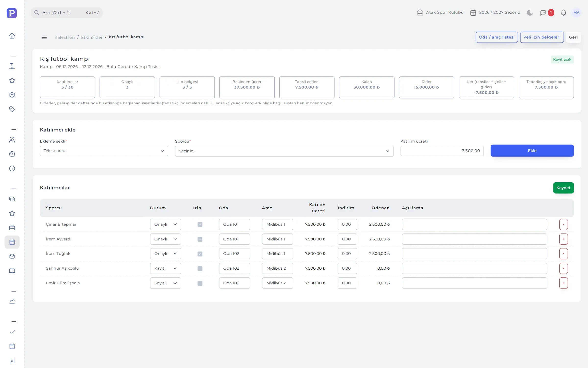The image size is (588, 368).
Task: Click the Geri button
Action: pos(573,37)
